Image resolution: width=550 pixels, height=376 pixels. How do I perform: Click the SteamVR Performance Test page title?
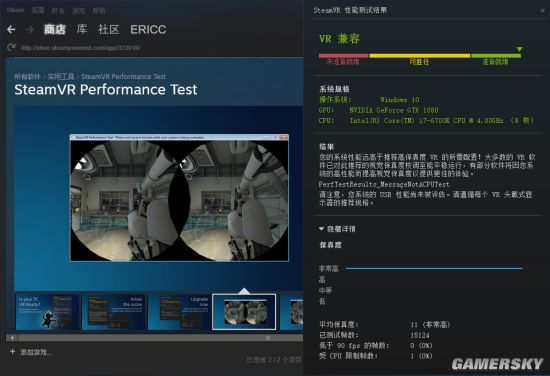(106, 90)
